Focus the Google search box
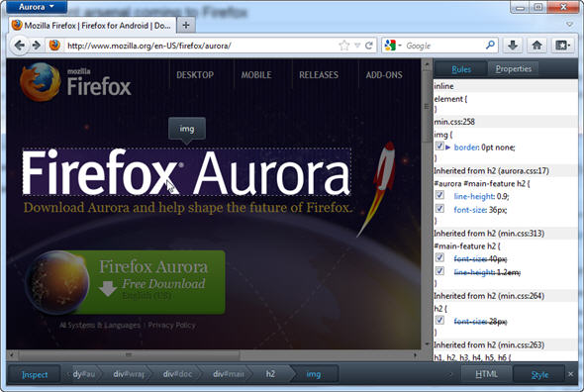Image resolution: width=584 pixels, height=392 pixels. click(x=443, y=46)
